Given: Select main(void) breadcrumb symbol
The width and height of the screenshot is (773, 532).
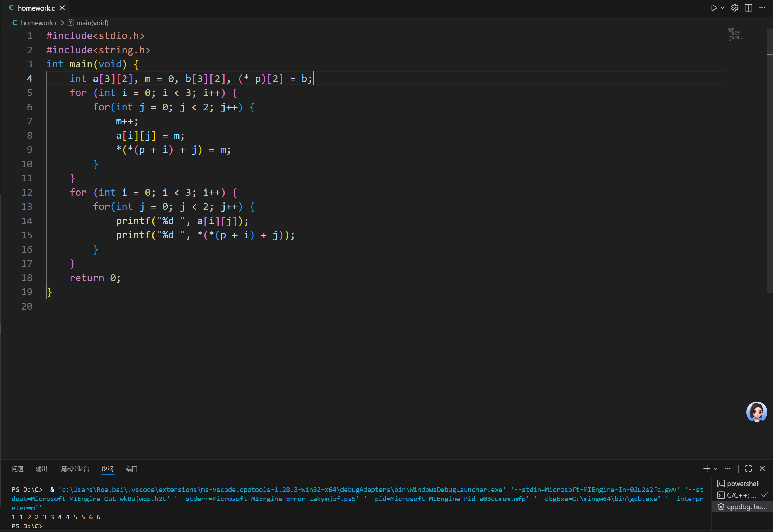Looking at the screenshot, I should [x=92, y=23].
